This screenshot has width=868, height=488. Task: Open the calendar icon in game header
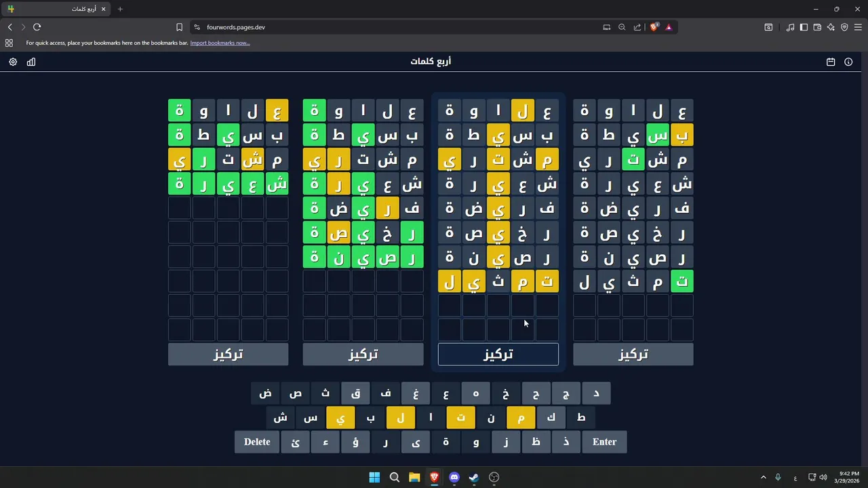click(831, 62)
